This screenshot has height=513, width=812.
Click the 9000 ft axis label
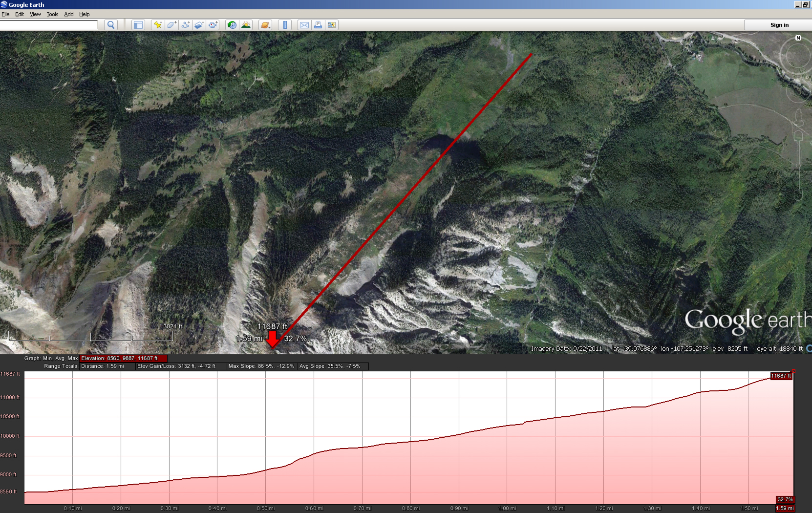pyautogui.click(x=8, y=474)
